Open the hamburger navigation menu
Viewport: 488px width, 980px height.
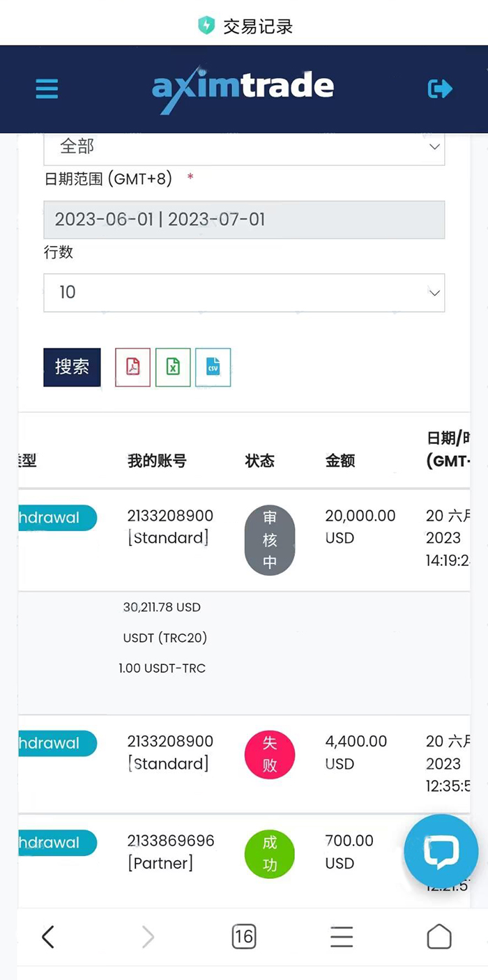pyautogui.click(x=47, y=89)
